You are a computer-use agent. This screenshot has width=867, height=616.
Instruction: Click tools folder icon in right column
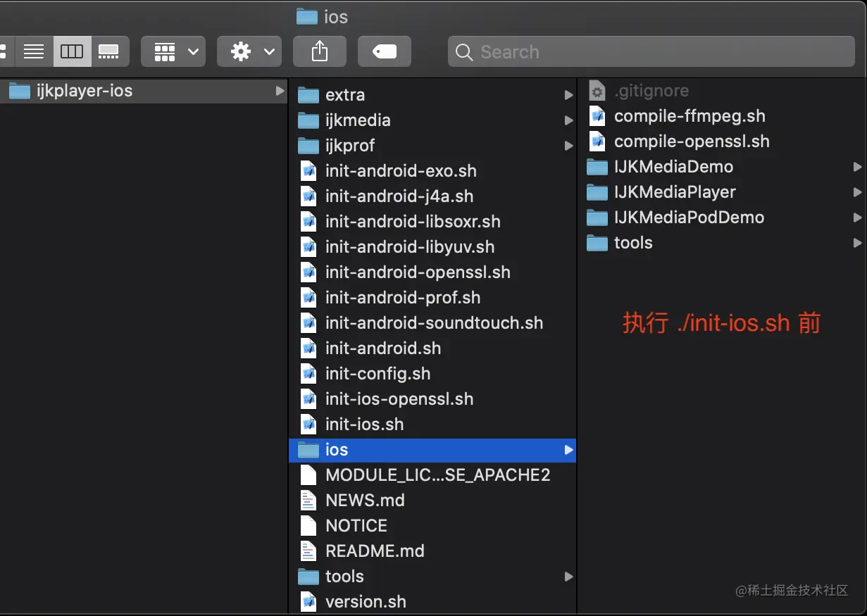[x=597, y=243]
